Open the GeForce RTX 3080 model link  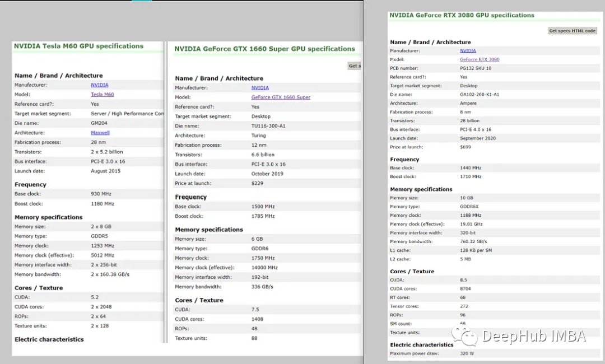click(480, 59)
